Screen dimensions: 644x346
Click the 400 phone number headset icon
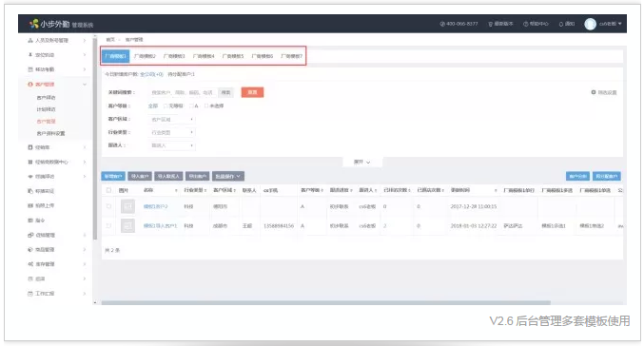click(x=442, y=24)
